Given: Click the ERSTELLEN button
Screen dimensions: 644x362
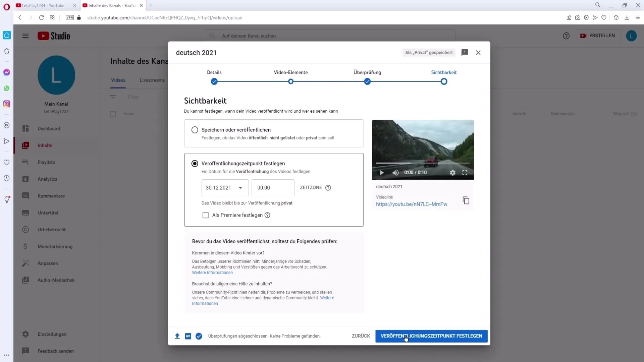Looking at the screenshot, I should tap(598, 36).
